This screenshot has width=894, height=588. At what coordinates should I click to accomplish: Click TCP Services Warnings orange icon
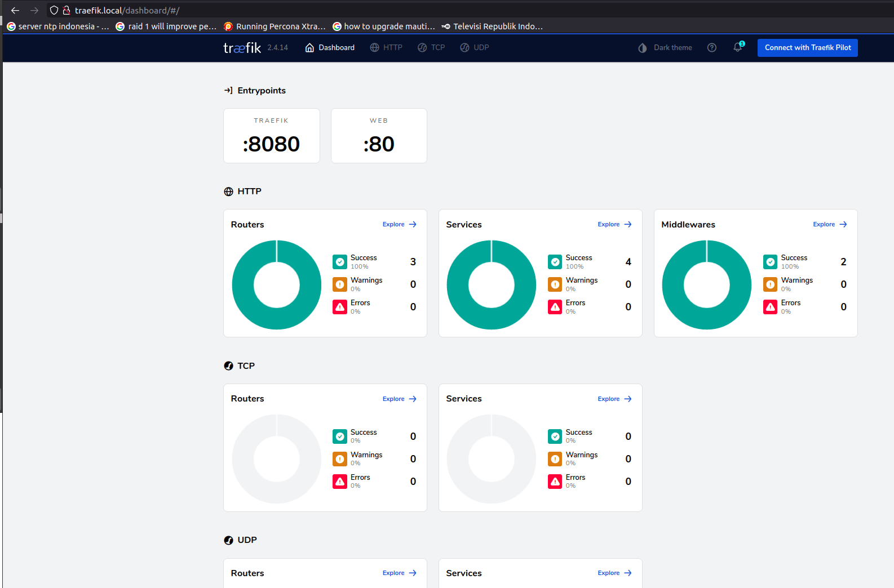[555, 459]
